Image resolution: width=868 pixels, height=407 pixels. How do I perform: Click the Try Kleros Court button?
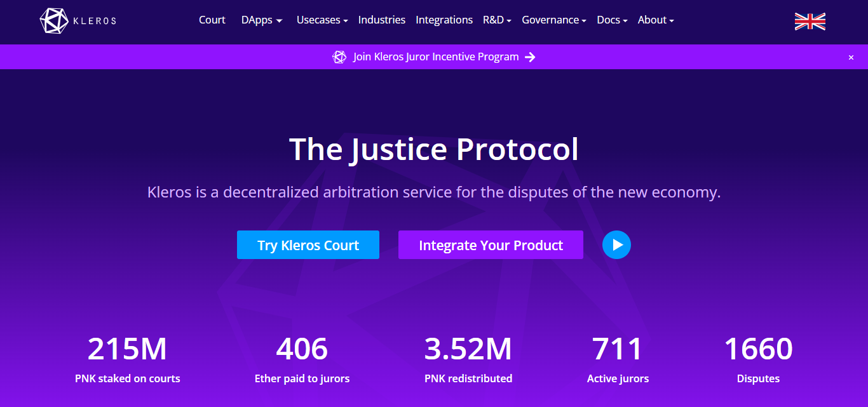tap(308, 245)
